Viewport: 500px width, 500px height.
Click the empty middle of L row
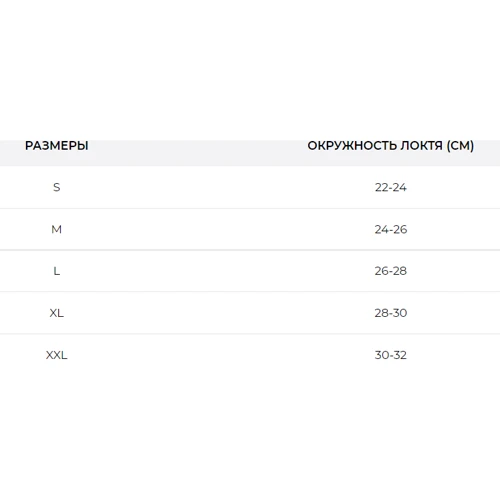point(217,271)
